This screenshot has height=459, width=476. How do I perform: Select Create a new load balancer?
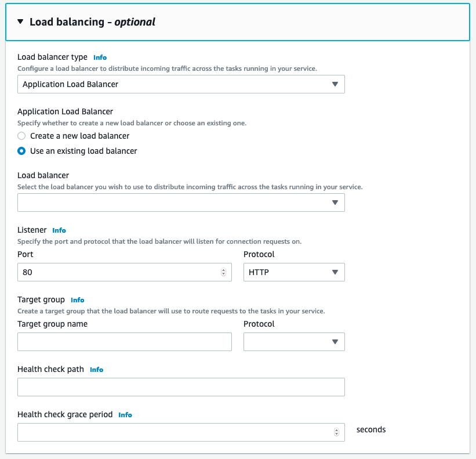pos(21,136)
